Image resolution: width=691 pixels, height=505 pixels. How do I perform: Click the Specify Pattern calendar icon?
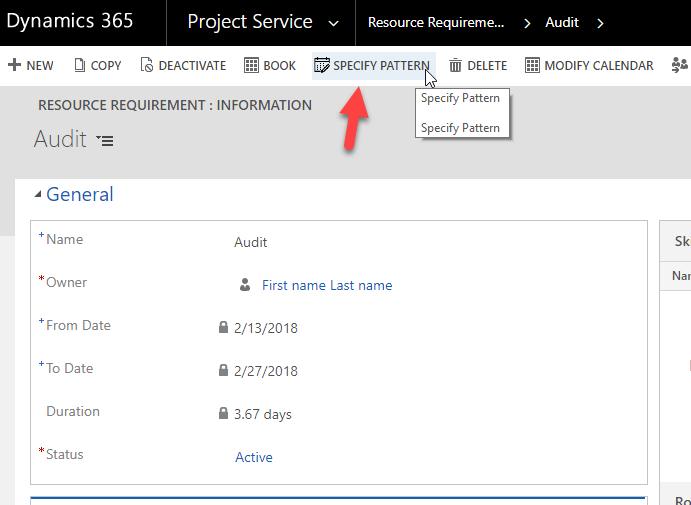coord(321,65)
